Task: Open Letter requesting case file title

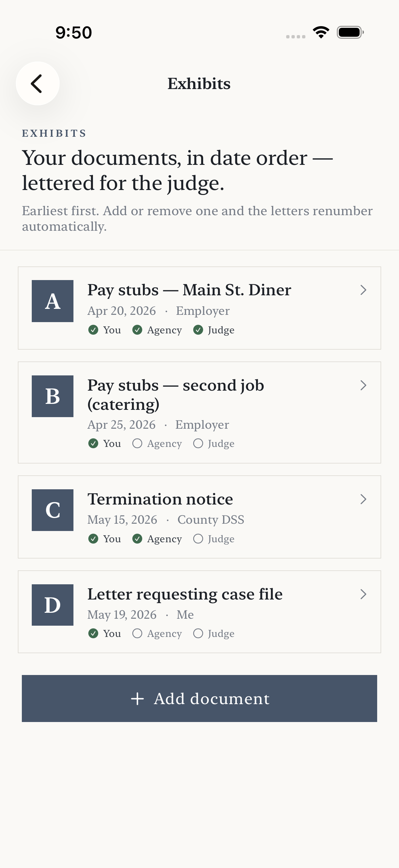Action: (x=185, y=594)
